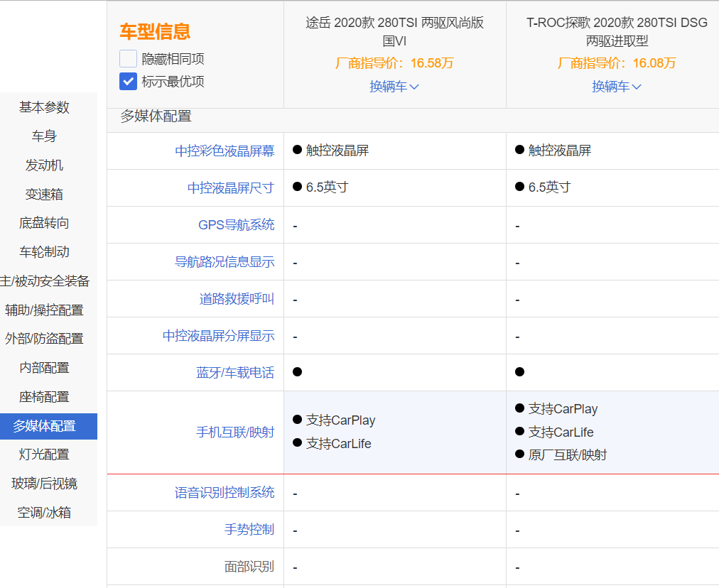Click the 途岳 2020款 280TSI model title
The image size is (719, 588).
394,31
